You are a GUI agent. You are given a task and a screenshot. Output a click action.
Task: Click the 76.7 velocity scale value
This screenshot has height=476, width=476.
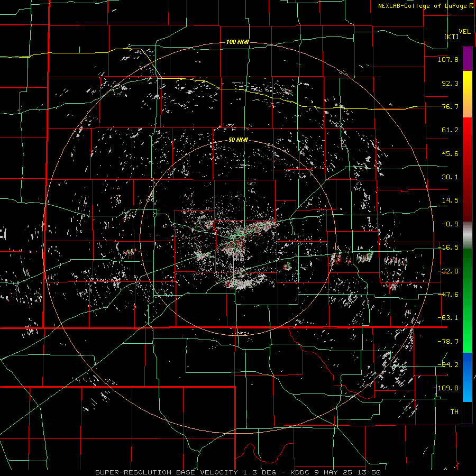point(450,106)
